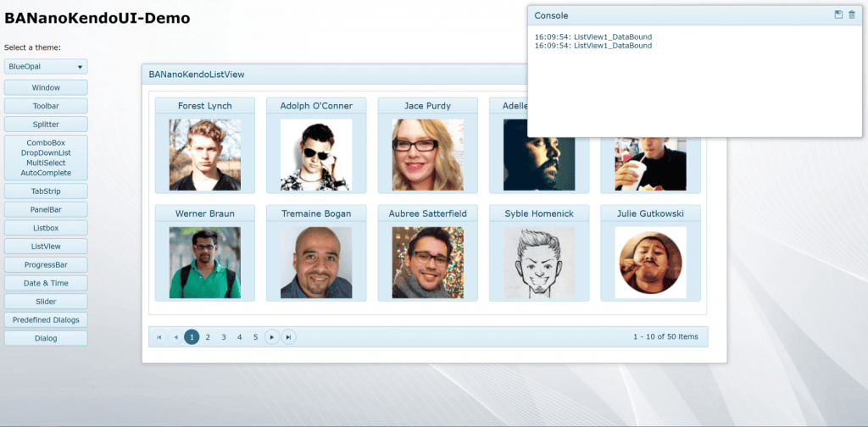Click Syble Homenick's cartoon portrait
Viewport: 868px width, 427px height.
click(x=539, y=263)
